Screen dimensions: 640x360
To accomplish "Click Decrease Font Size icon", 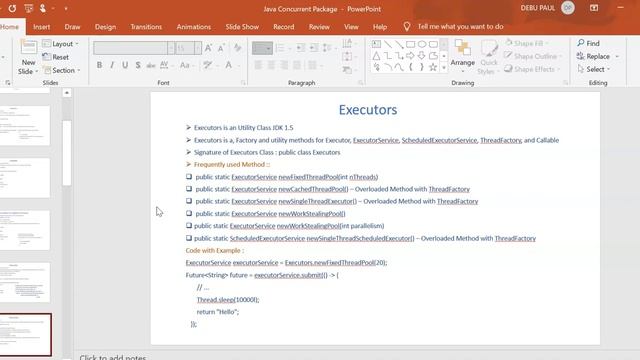I will click(x=221, y=48).
